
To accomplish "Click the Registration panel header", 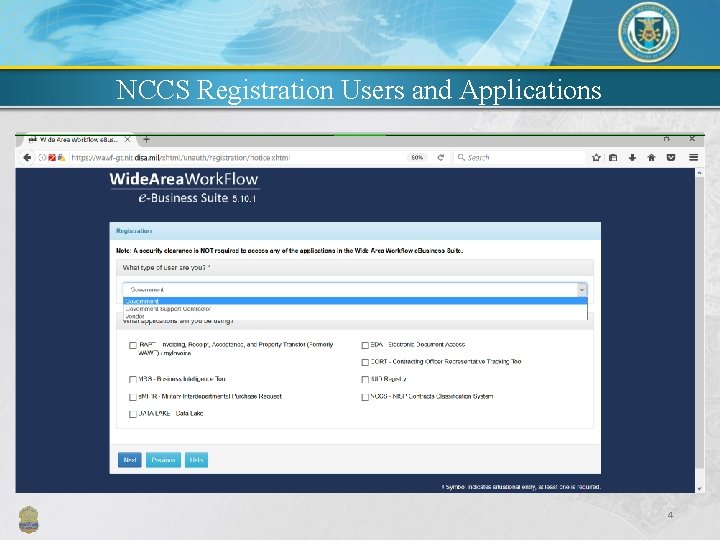I will click(x=355, y=231).
